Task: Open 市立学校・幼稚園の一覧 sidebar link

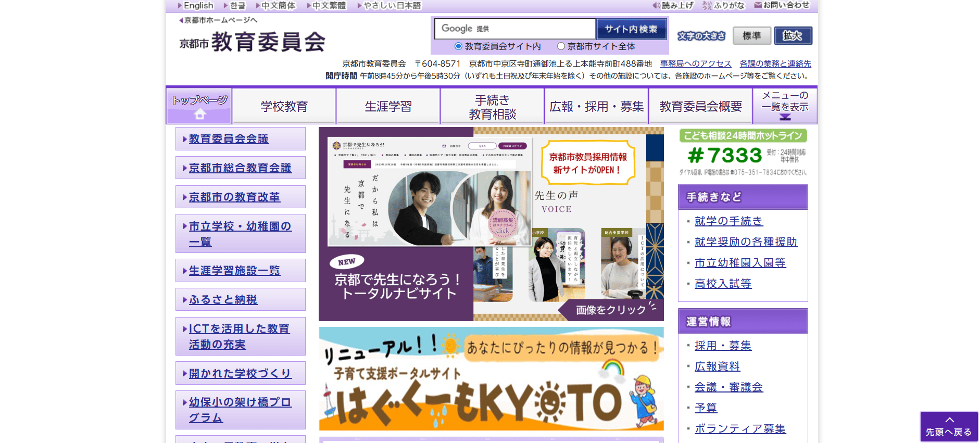Action: click(241, 234)
